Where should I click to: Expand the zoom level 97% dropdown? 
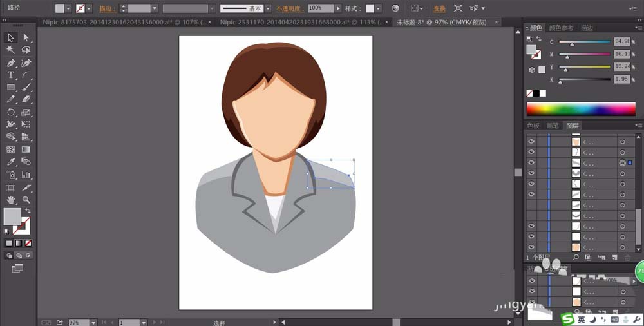[93, 321]
